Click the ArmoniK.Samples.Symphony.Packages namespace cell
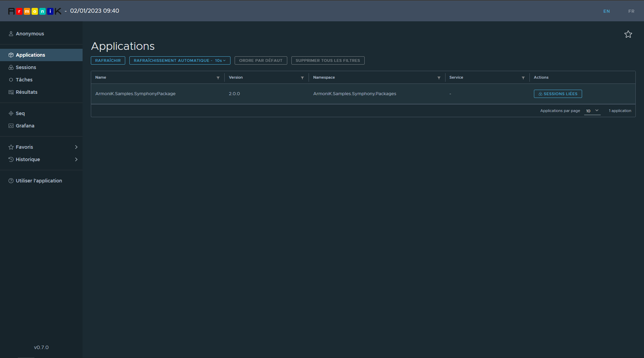The height and width of the screenshot is (358, 644). [355, 94]
